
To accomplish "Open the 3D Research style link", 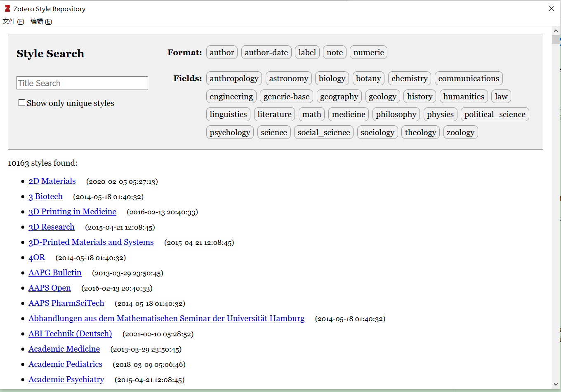I will click(x=52, y=227).
